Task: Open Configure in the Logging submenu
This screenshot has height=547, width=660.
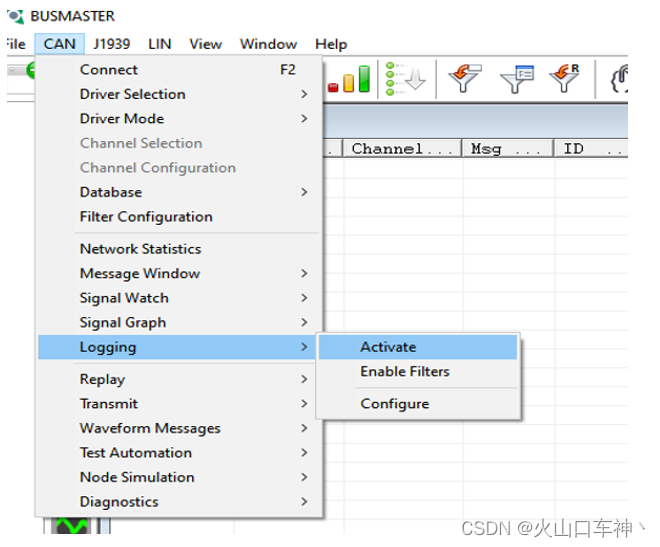Action: pyautogui.click(x=418, y=403)
